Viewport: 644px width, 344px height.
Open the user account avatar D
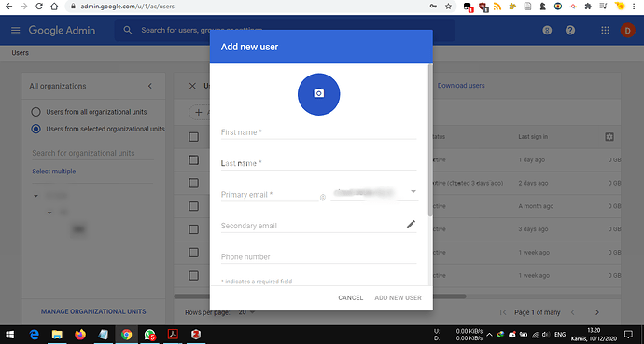point(627,31)
